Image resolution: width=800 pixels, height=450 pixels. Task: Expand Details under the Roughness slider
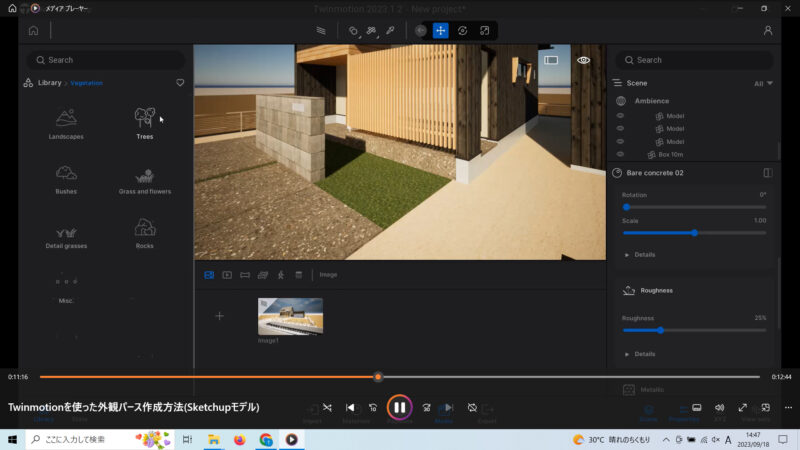(640, 354)
